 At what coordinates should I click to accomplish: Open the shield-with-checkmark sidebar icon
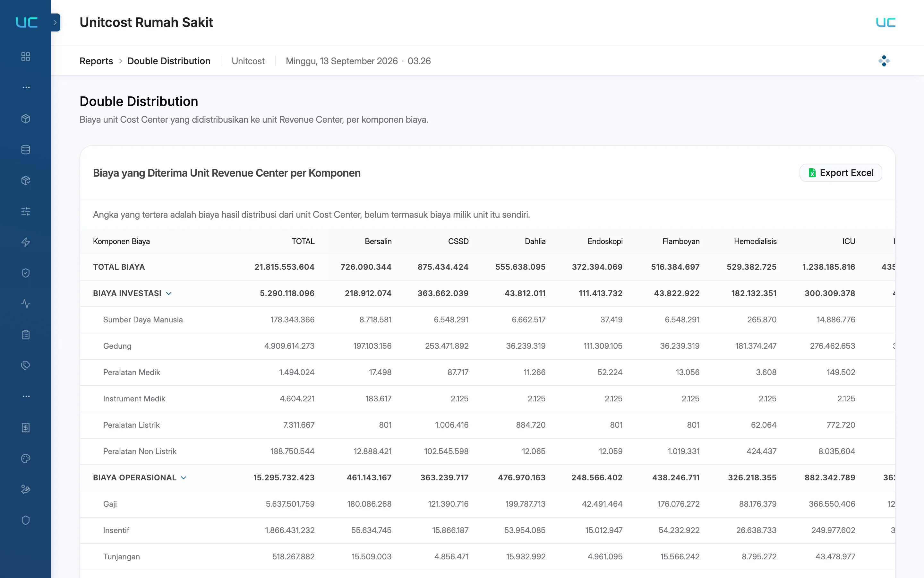coord(26,273)
